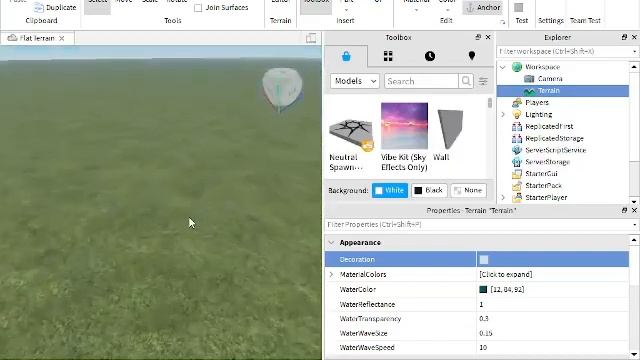Click the Toolbox search magnifier icon
The image size is (640, 360).
pos(466,81)
